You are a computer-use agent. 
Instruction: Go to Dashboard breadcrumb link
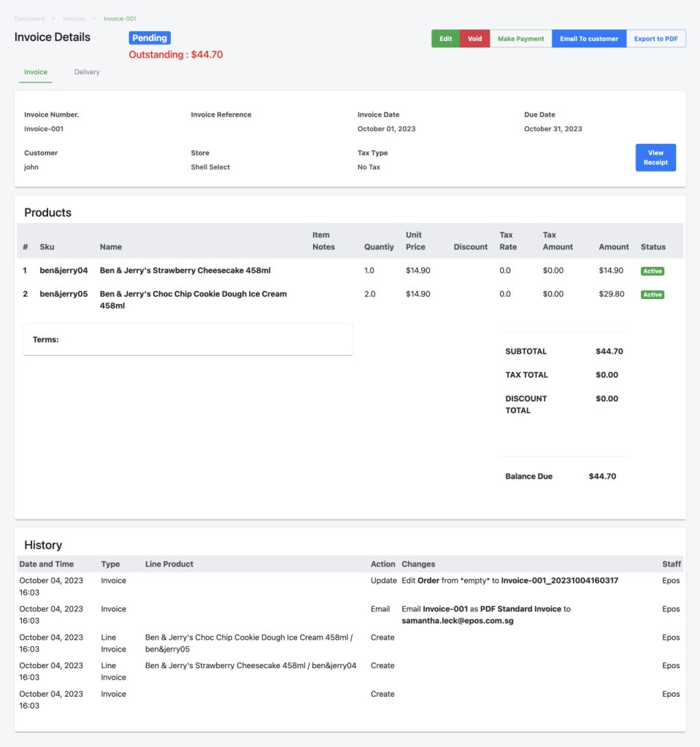point(30,18)
